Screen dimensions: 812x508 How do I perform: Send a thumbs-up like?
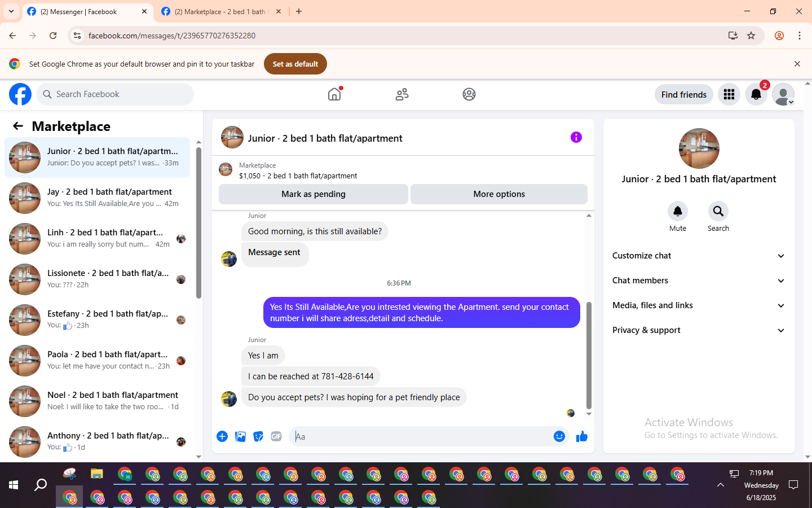click(x=582, y=436)
